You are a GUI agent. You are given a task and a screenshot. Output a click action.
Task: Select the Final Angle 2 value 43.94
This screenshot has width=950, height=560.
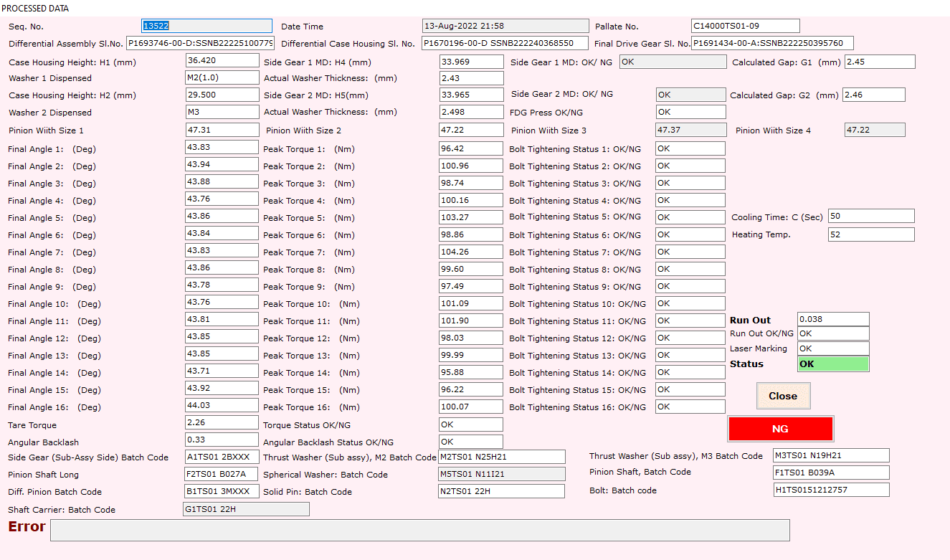click(222, 164)
